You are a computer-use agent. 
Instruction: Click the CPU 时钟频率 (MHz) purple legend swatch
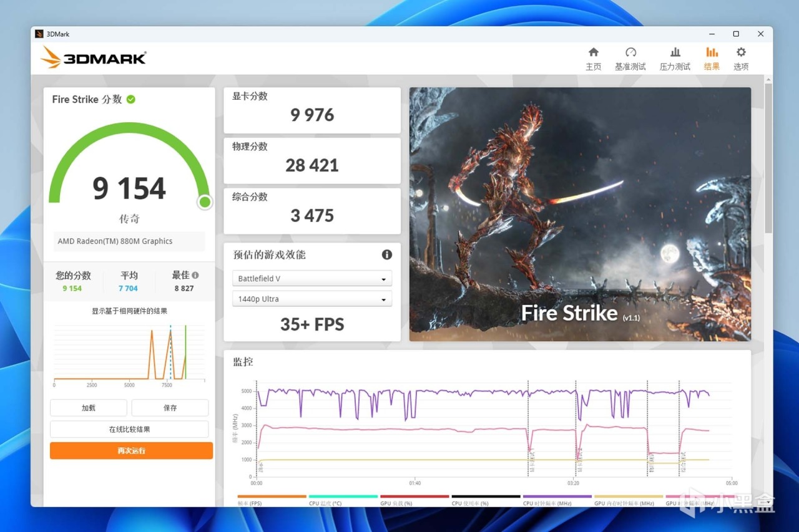pyautogui.click(x=557, y=496)
